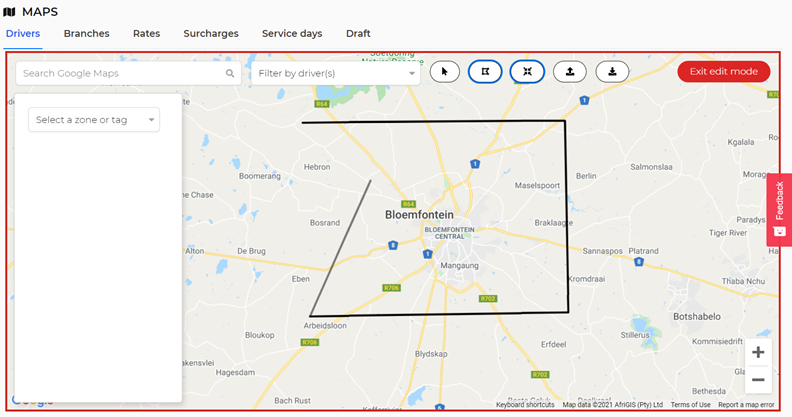792x417 pixels.
Task: Click the N1 shield near Maselspoort road
Action: point(475,164)
